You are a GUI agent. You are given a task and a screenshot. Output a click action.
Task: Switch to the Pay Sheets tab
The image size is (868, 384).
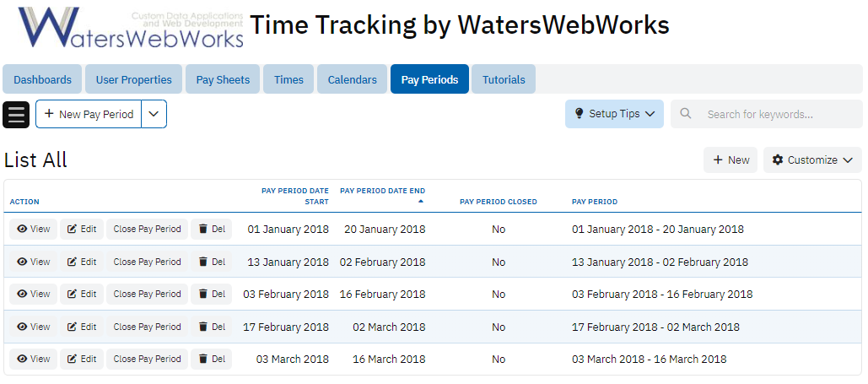coord(223,79)
